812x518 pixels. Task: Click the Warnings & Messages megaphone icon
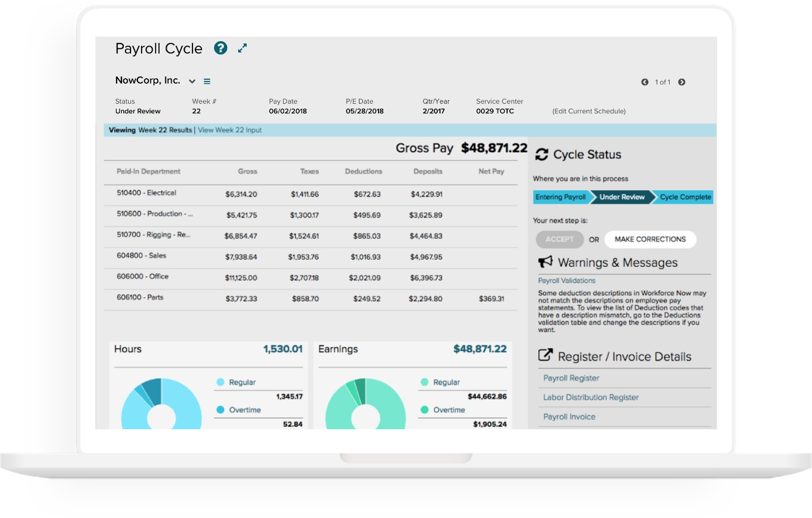pyautogui.click(x=546, y=262)
